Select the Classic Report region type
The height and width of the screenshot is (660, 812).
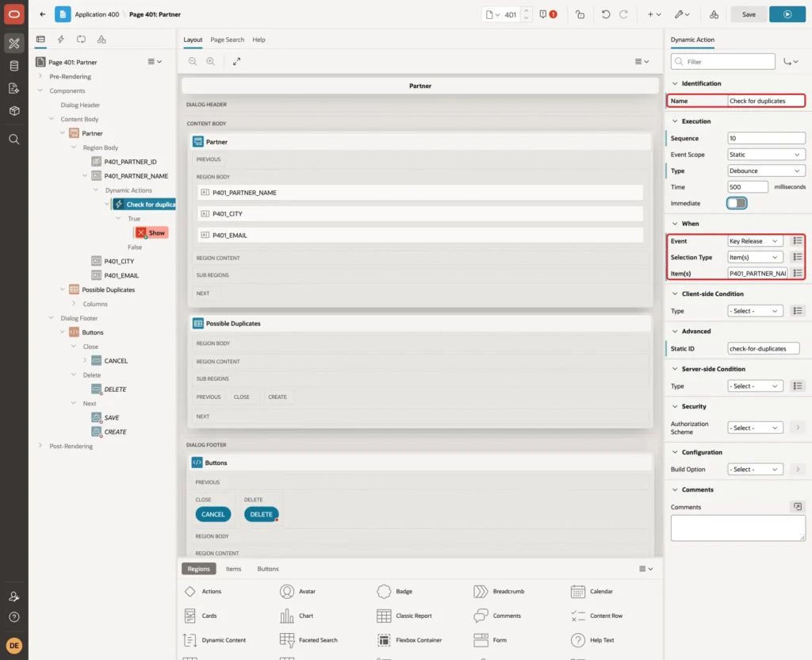pyautogui.click(x=404, y=616)
